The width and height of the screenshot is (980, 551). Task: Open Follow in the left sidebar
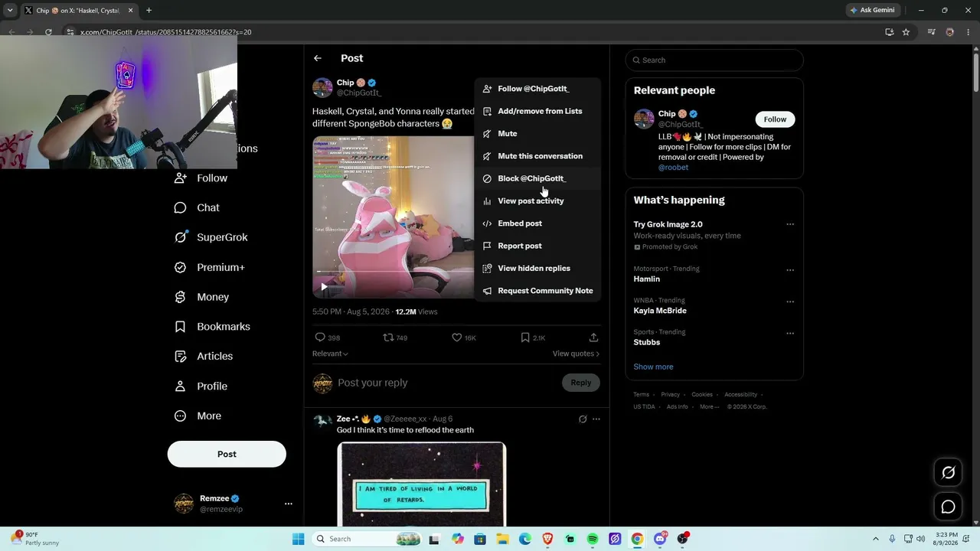click(201, 178)
